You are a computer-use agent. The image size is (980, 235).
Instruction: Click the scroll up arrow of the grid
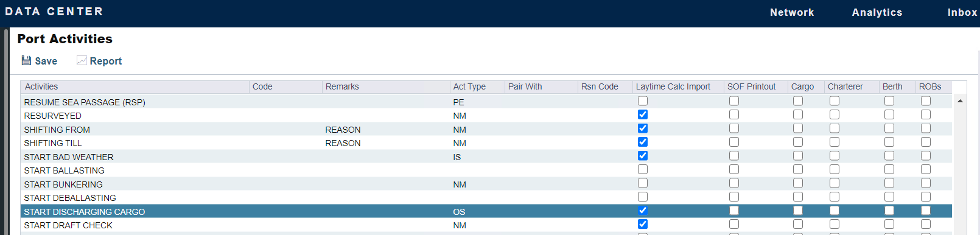(960, 101)
